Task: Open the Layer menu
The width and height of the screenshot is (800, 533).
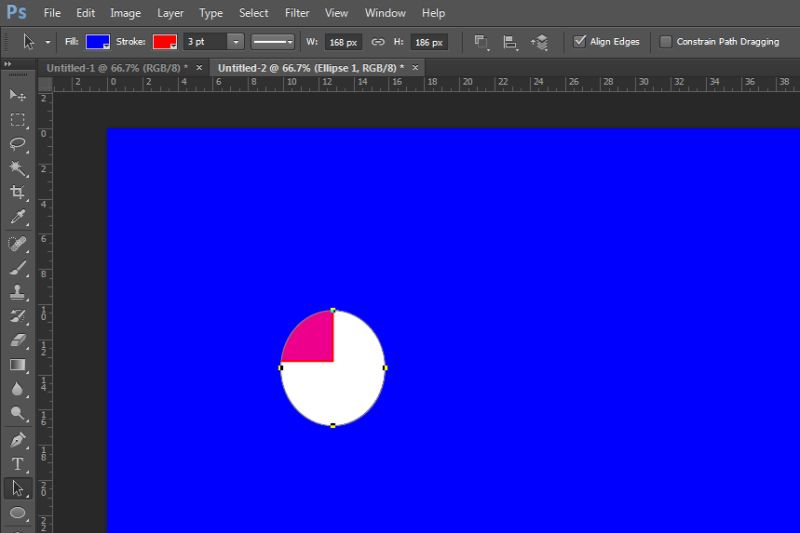Action: coord(170,13)
